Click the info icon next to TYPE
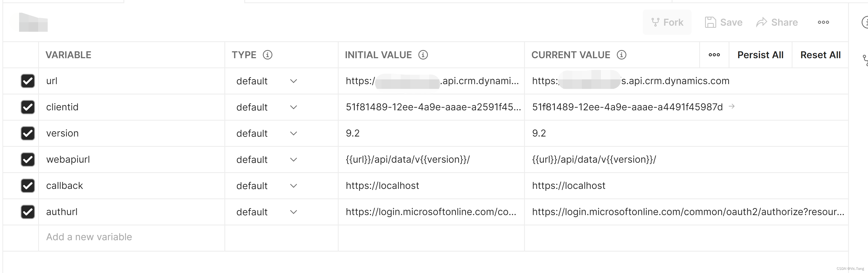The width and height of the screenshot is (868, 273). pos(268,54)
